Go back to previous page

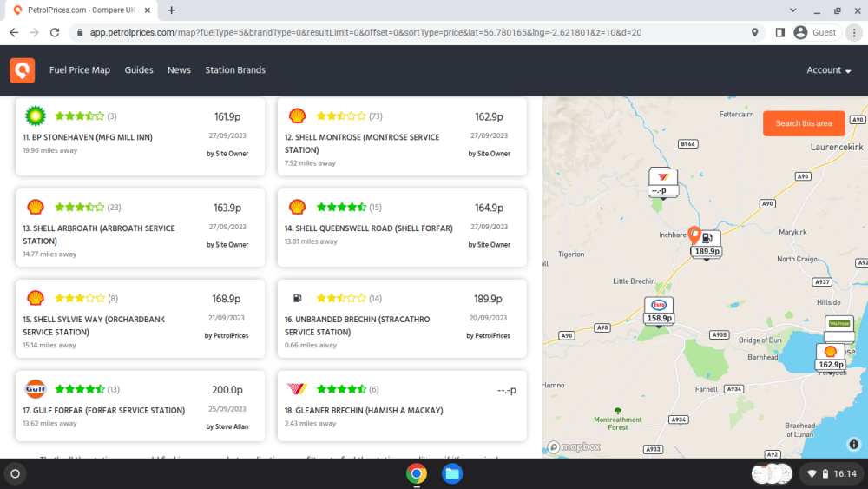[14, 33]
